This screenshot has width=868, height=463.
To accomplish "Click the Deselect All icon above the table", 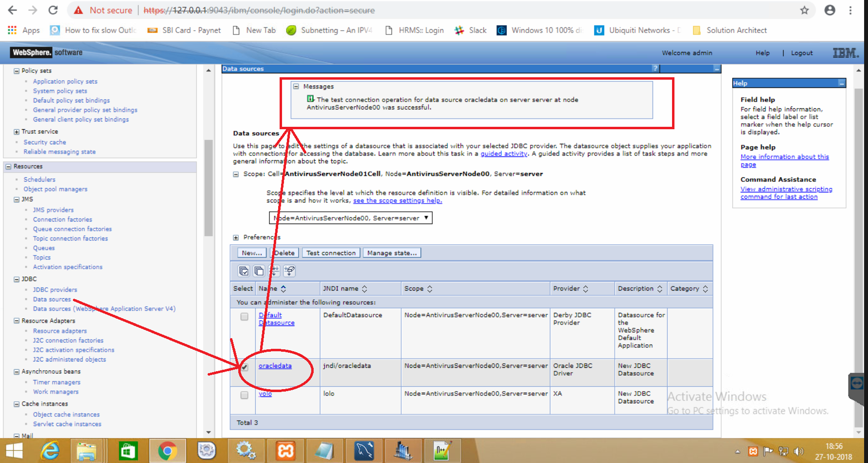I will pyautogui.click(x=259, y=271).
